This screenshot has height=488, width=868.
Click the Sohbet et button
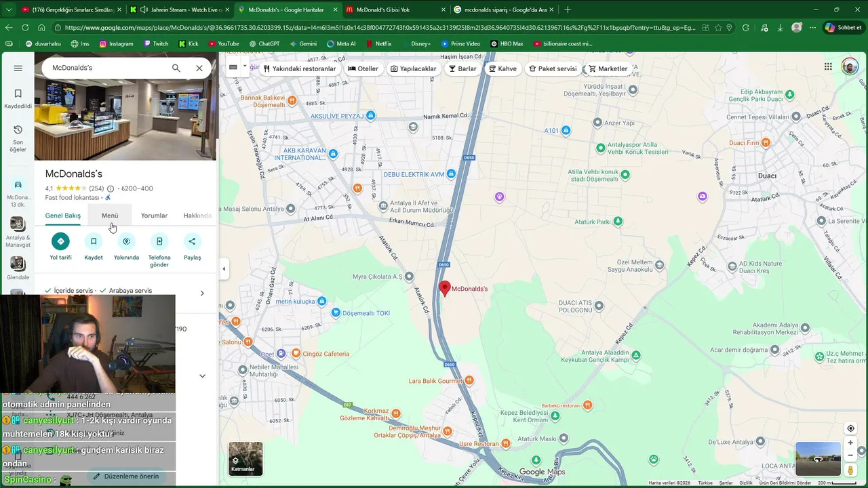click(x=843, y=28)
